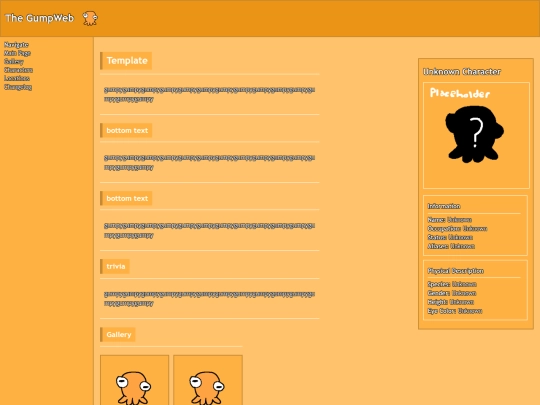Click the Status: Unknown row
This screenshot has height=405, width=540.
[x=450, y=238]
